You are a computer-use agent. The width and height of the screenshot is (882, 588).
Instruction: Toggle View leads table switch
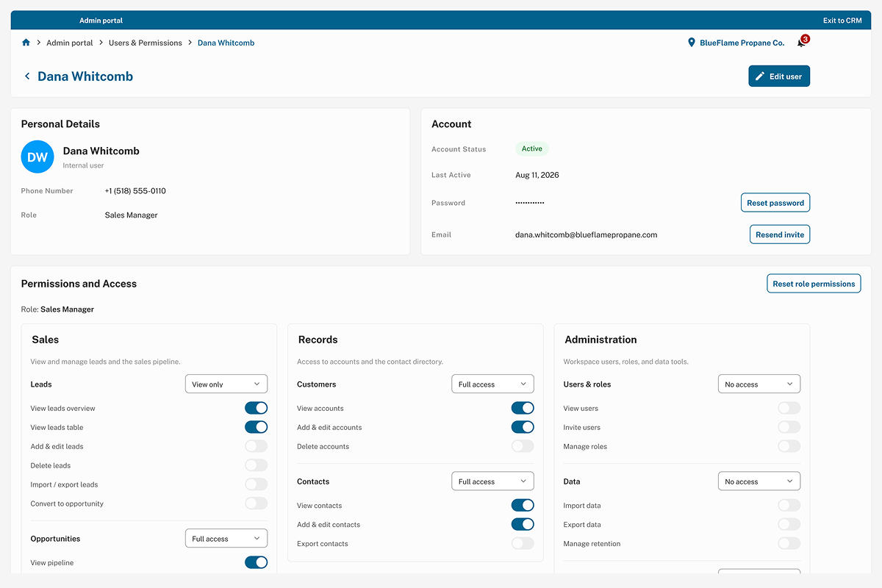257,427
